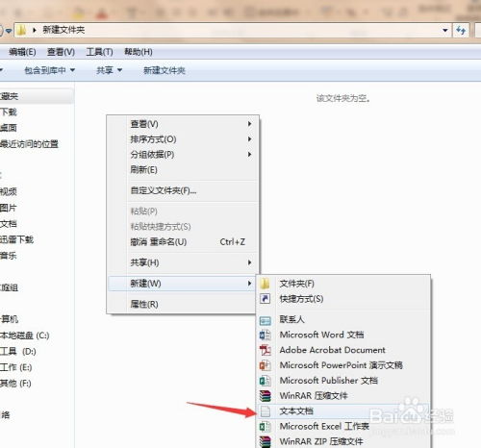Open the 工具(T) menu in the menu bar
Viewport: 481px width, 448px height.
[99, 52]
